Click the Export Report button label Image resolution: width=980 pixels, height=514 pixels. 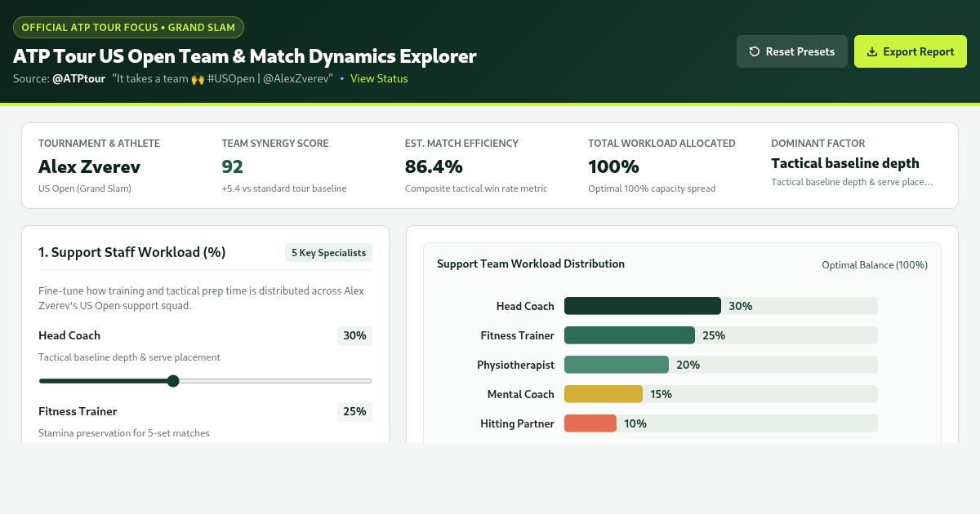click(x=919, y=51)
